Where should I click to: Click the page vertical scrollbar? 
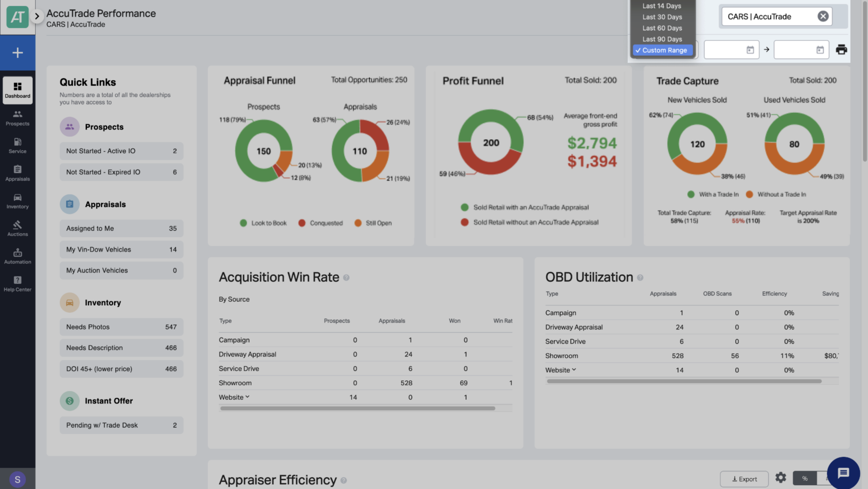[865, 81]
